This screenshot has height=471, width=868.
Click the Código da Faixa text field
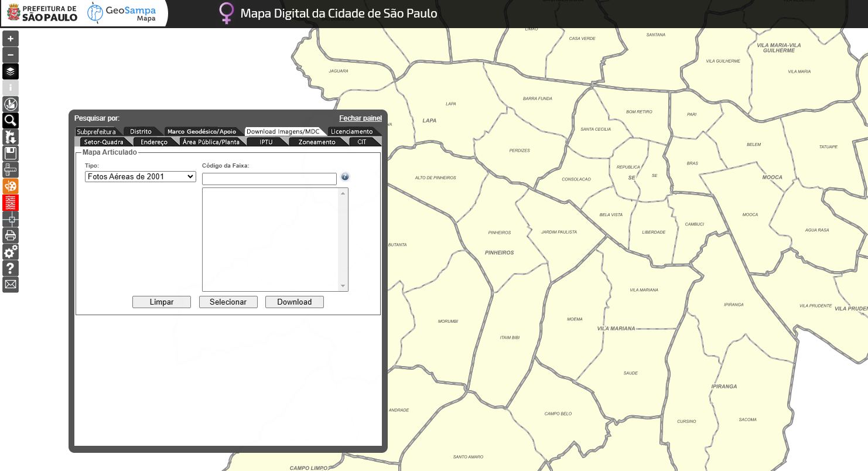point(269,179)
